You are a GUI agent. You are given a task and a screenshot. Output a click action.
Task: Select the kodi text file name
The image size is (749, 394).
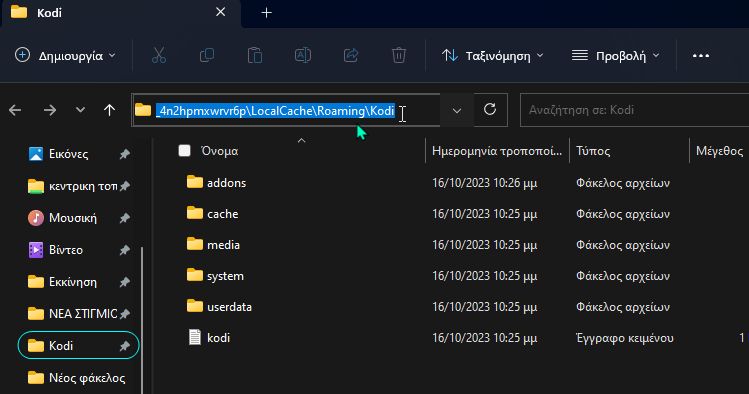point(218,338)
